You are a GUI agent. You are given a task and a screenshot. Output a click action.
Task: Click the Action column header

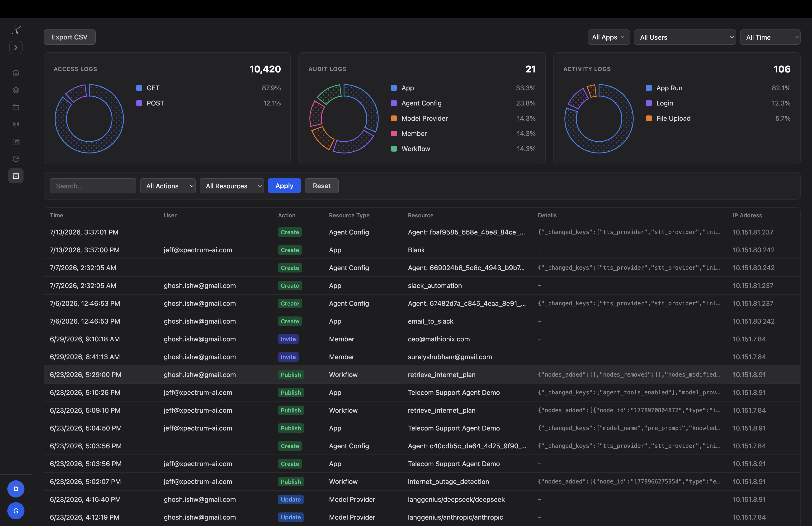(x=287, y=215)
